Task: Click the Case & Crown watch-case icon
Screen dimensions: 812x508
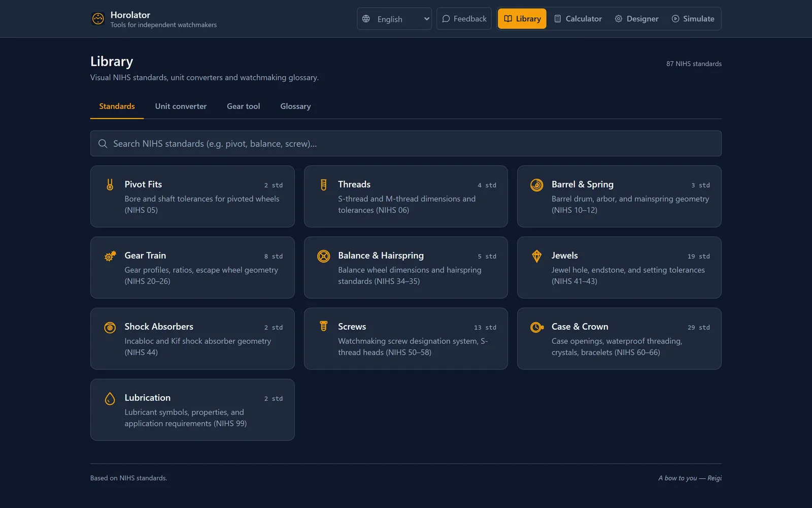Action: click(537, 327)
